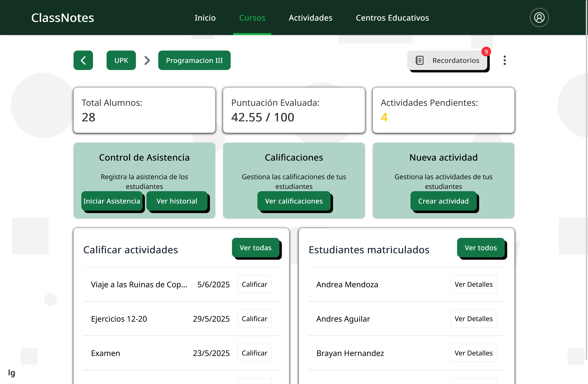Click the Recordatorios notebook icon
The width and height of the screenshot is (588, 384).
coord(420,60)
